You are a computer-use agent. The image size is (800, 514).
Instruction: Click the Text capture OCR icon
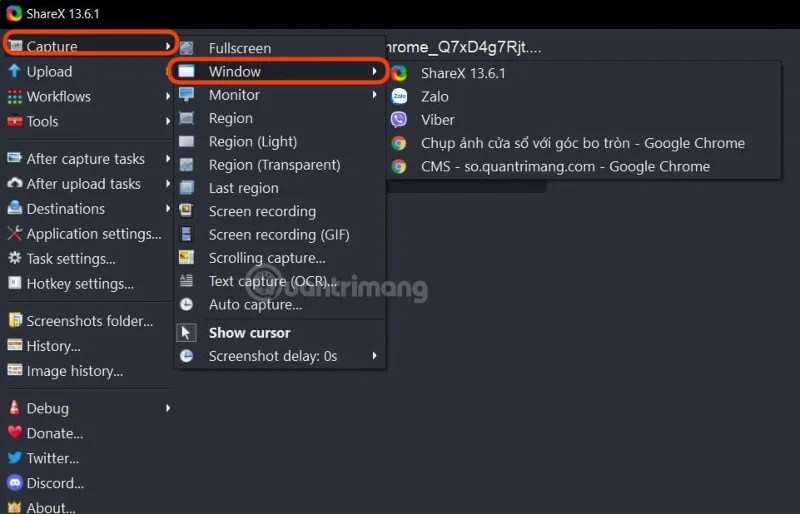[186, 281]
